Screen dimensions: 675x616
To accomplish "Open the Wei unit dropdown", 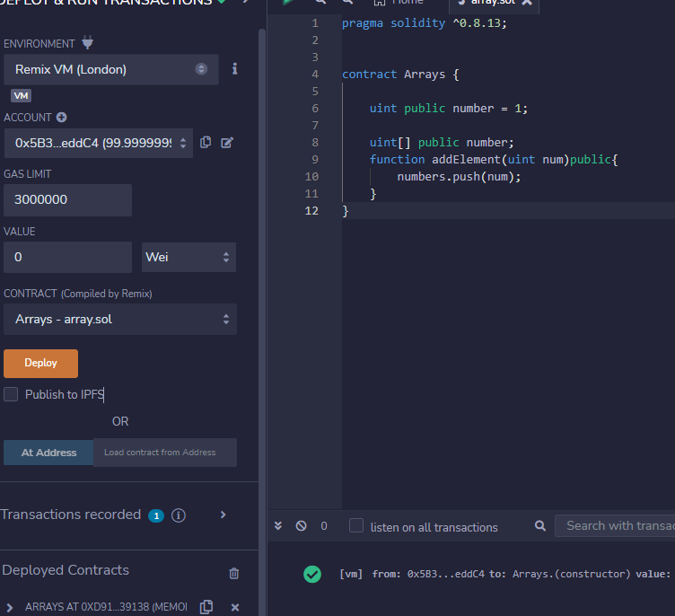I will (188, 257).
